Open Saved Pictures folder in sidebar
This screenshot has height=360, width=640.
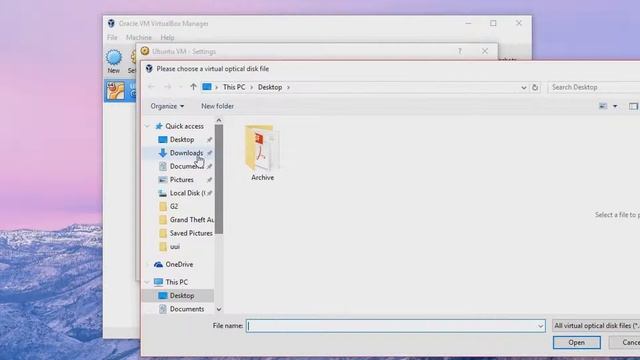coord(191,233)
